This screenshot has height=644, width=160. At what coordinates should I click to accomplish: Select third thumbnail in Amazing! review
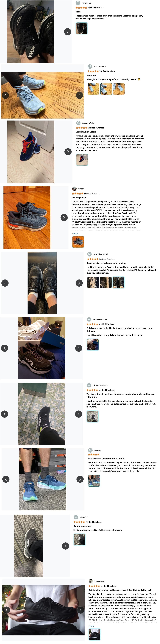pos(119,89)
